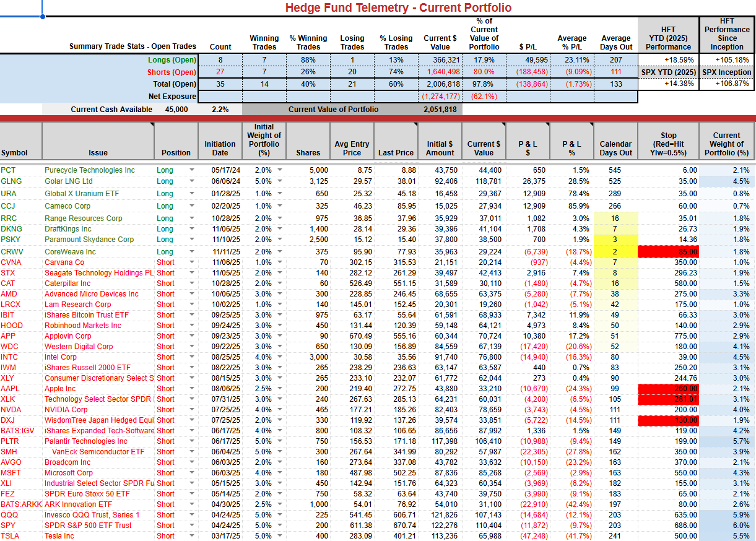This screenshot has width=756, height=541.
Task: Expand Position dropdown for Carvana Co
Action: [x=191, y=262]
